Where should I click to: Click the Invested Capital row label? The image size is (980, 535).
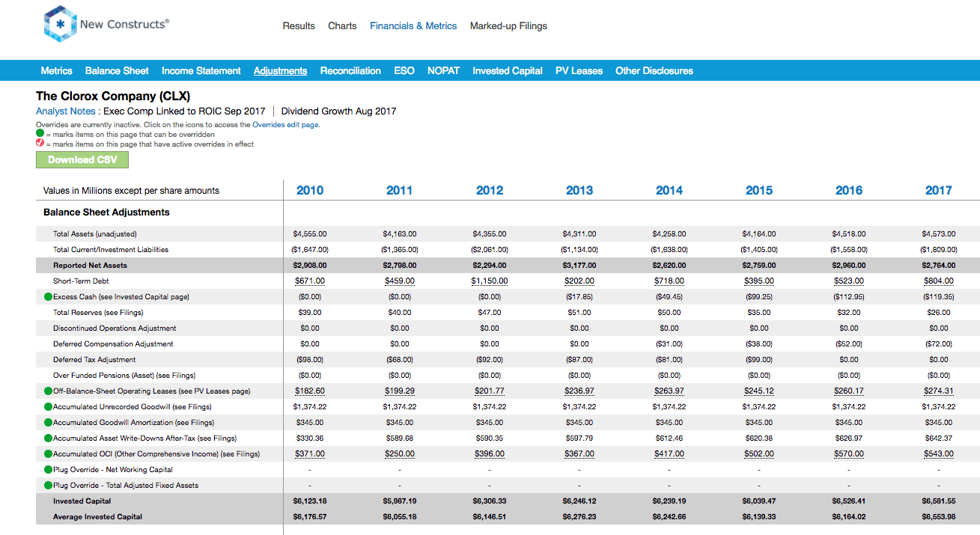click(82, 501)
